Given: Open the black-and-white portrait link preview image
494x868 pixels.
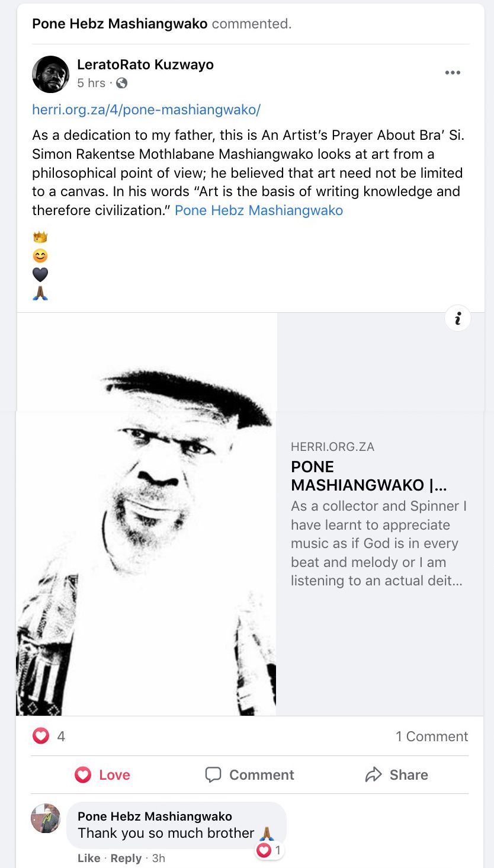Looking at the screenshot, I should 146,514.
